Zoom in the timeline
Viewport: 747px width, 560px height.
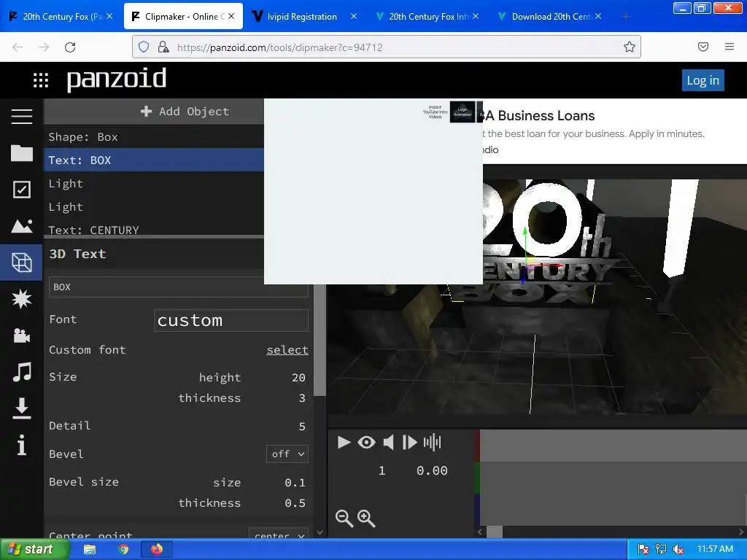(x=366, y=518)
